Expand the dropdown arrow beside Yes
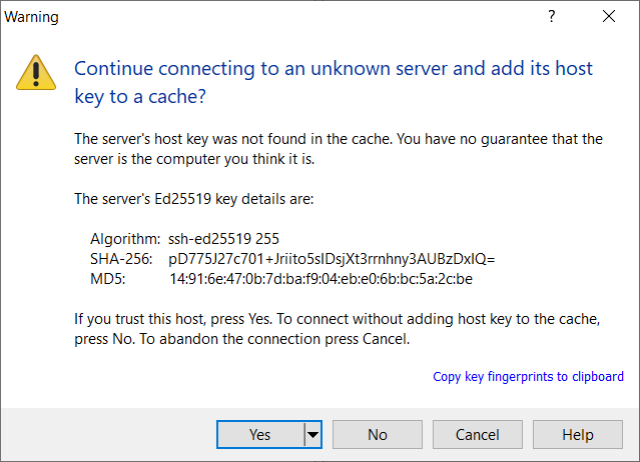This screenshot has height=462, width=640. [x=313, y=435]
